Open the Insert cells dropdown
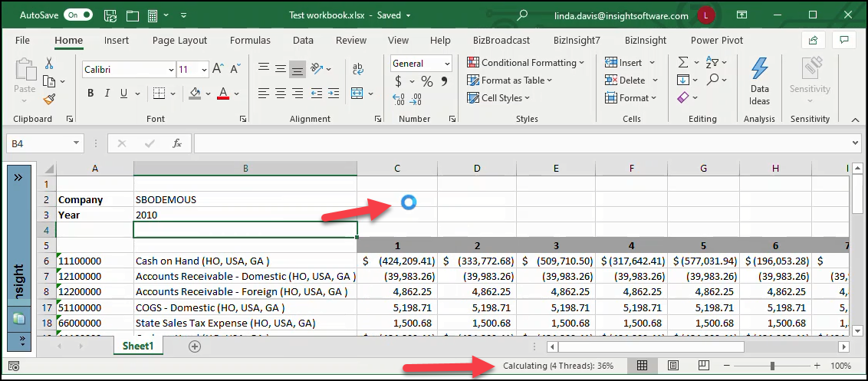 click(652, 63)
